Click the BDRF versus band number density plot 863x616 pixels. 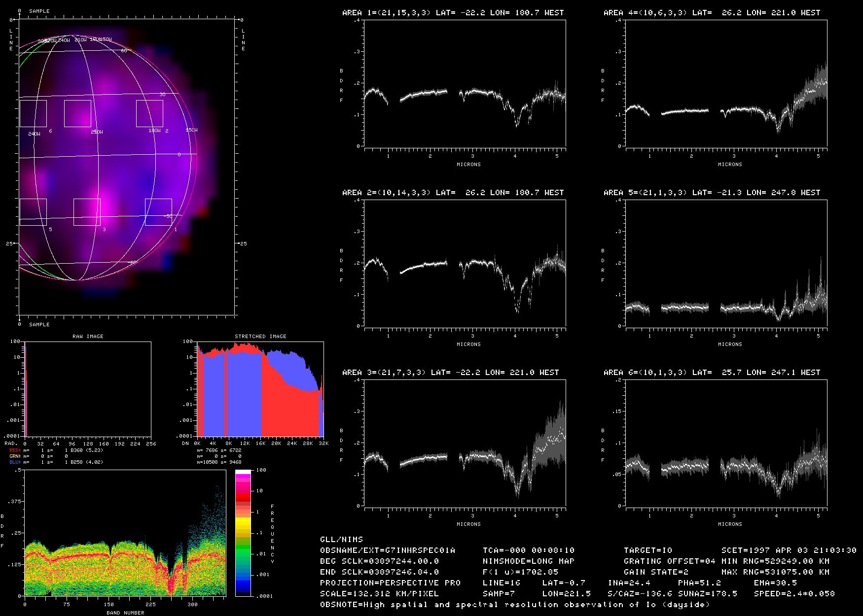tap(125, 533)
